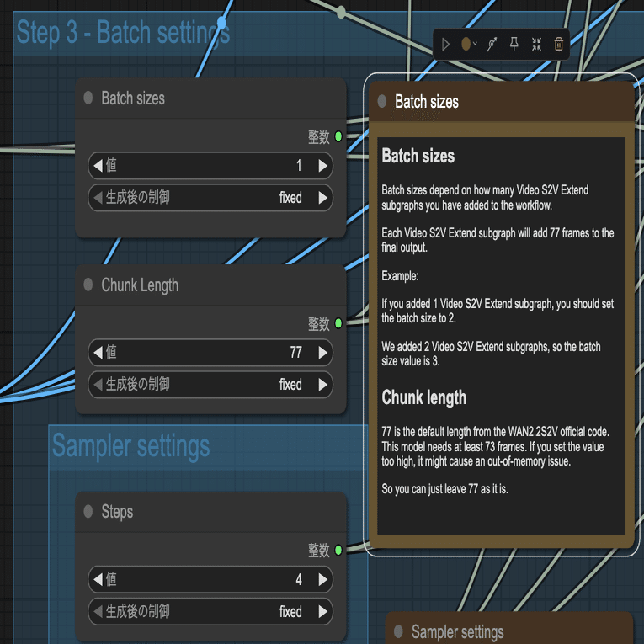Select brown Batch sizes note title
The image size is (644, 644).
click(x=502, y=102)
